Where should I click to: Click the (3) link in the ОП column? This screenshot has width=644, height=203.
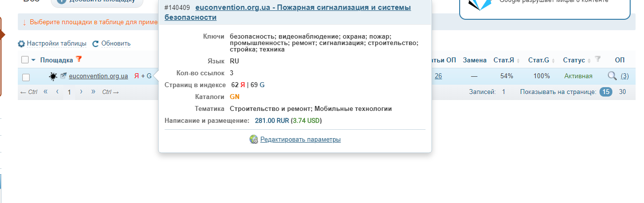pyautogui.click(x=625, y=76)
